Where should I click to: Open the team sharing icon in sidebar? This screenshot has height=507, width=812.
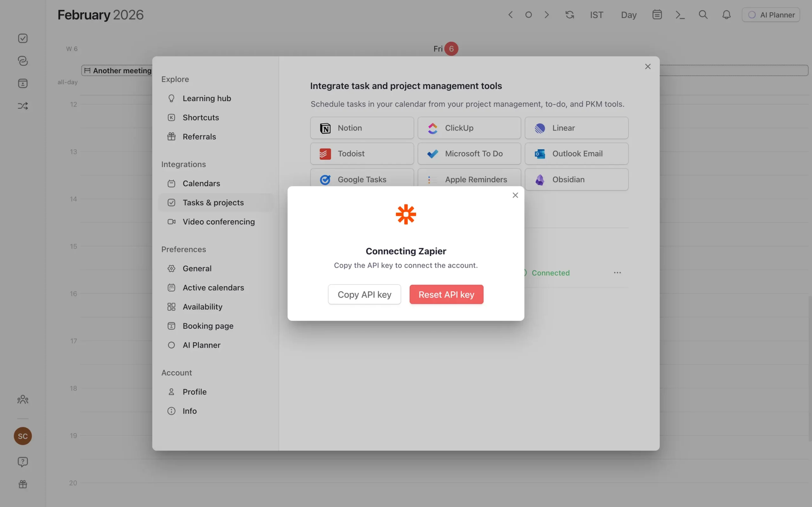click(x=22, y=399)
